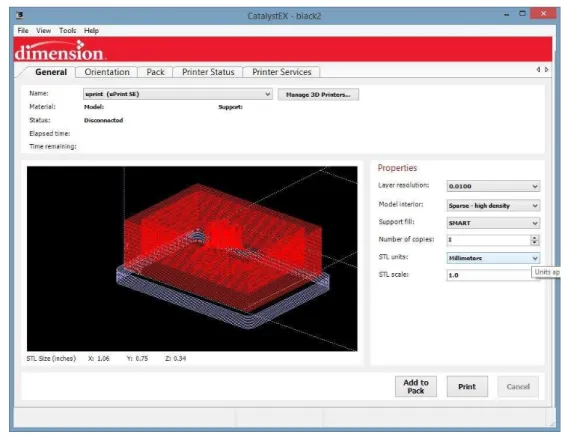Viewport: 565px width, 438px height.
Task: Open the File menu
Action: pyautogui.click(x=23, y=31)
